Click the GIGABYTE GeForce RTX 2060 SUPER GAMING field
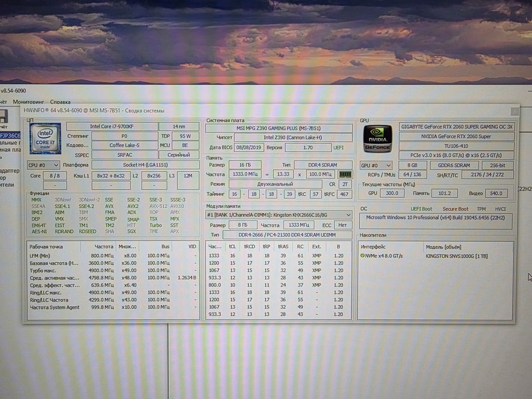 point(457,127)
